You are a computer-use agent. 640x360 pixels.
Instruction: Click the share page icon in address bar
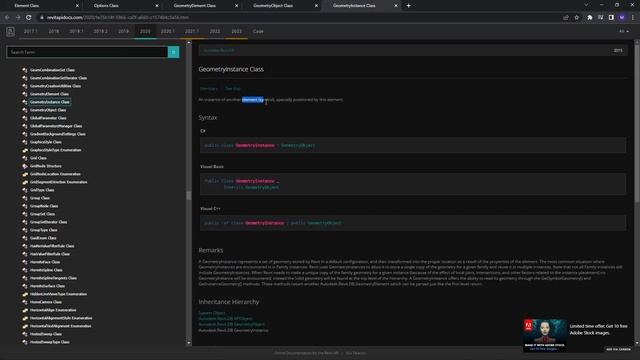point(566,18)
